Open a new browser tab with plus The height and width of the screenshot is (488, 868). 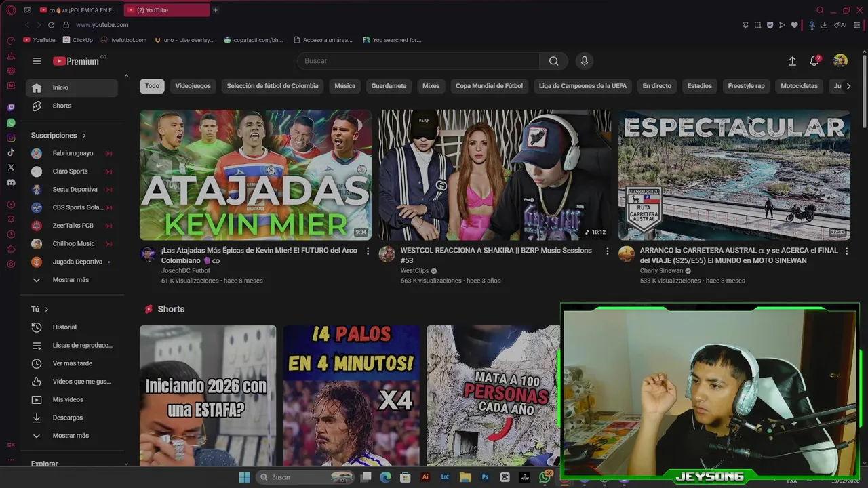click(x=215, y=10)
